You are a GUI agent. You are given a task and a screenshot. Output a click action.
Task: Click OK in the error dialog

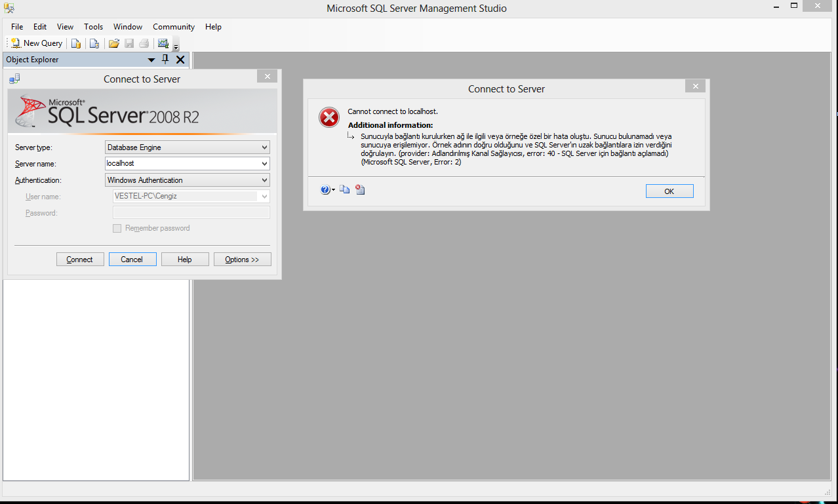pyautogui.click(x=669, y=191)
